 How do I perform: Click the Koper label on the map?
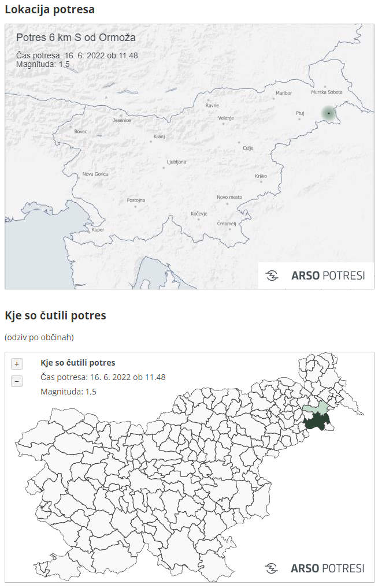[x=98, y=229]
